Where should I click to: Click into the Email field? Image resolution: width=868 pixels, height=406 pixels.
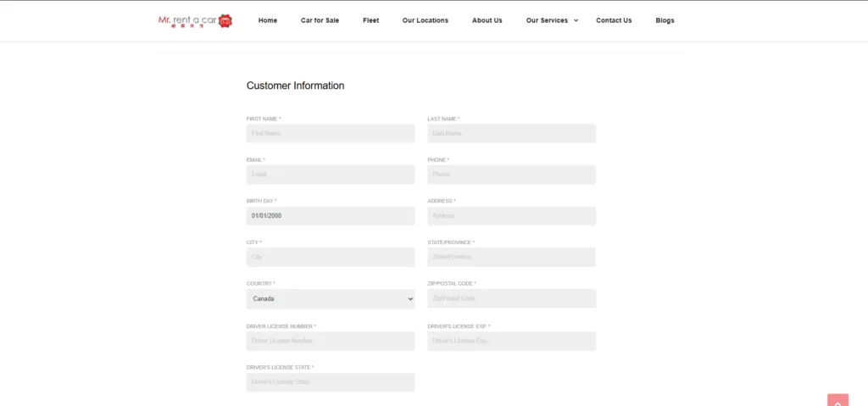331,175
